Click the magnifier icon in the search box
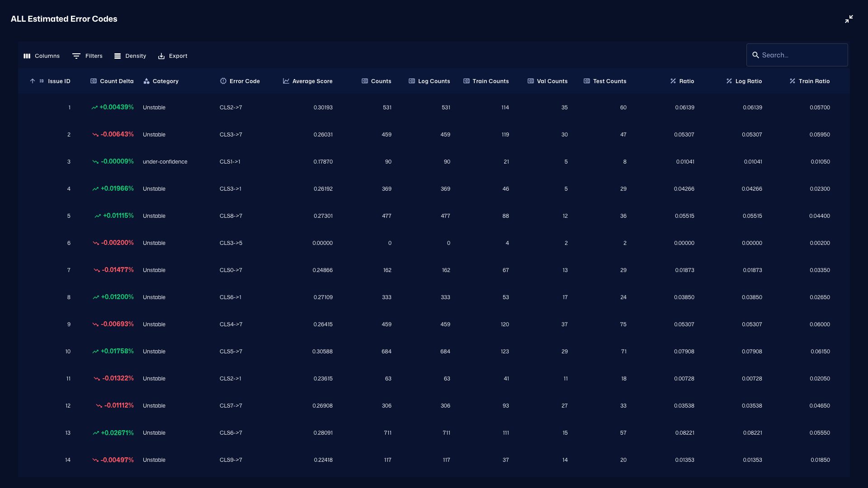Viewport: 868px width, 488px height. [756, 55]
